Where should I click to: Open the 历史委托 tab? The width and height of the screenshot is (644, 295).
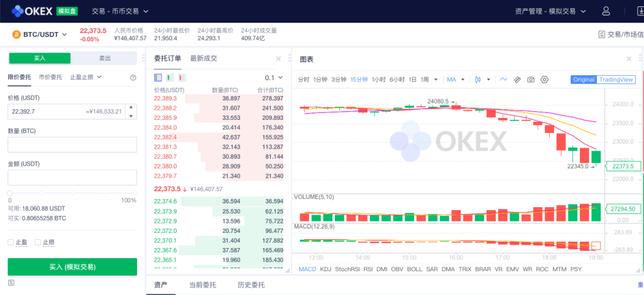tap(251, 285)
